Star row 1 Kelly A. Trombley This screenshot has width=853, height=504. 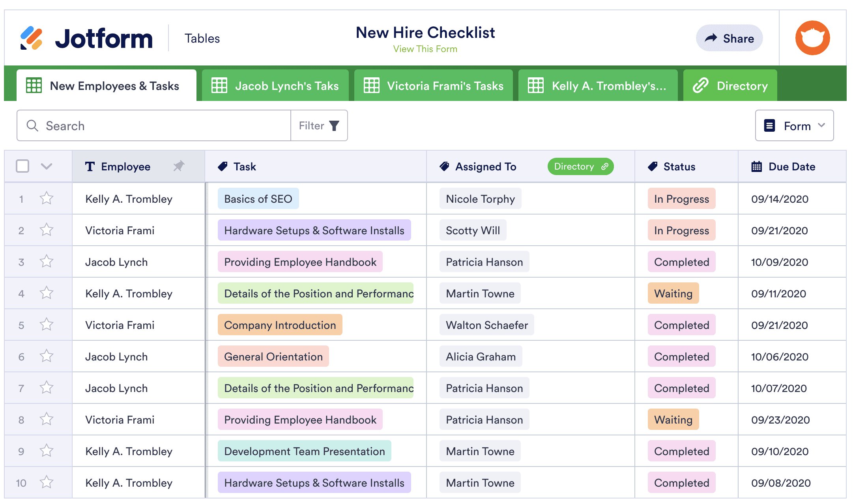point(47,198)
